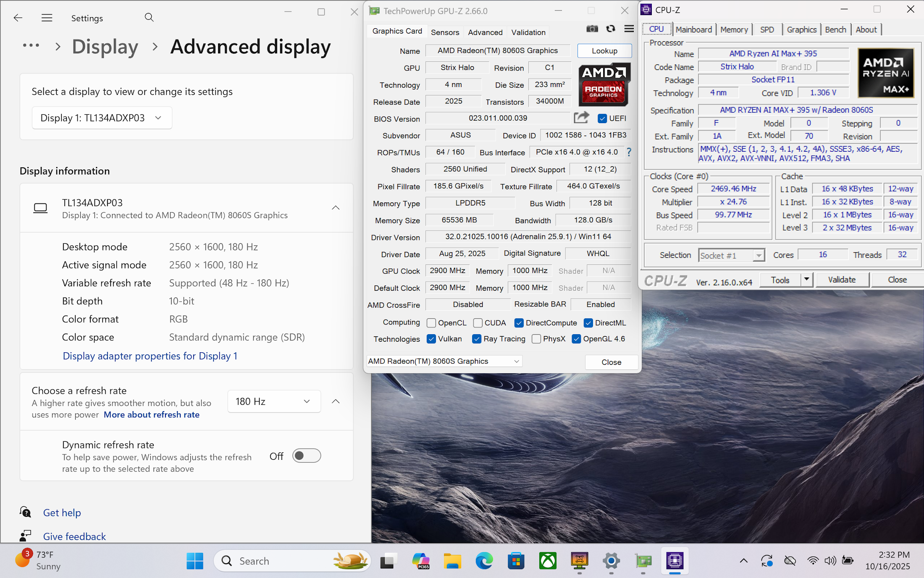Screen dimensions: 924x578
Task: Click Bus Interface question mark icon
Action: click(x=629, y=152)
